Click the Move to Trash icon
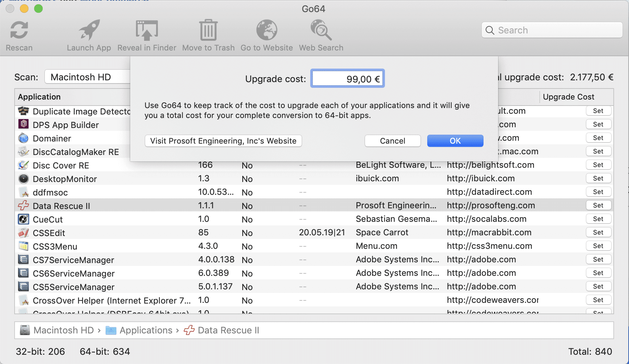 pos(208,30)
